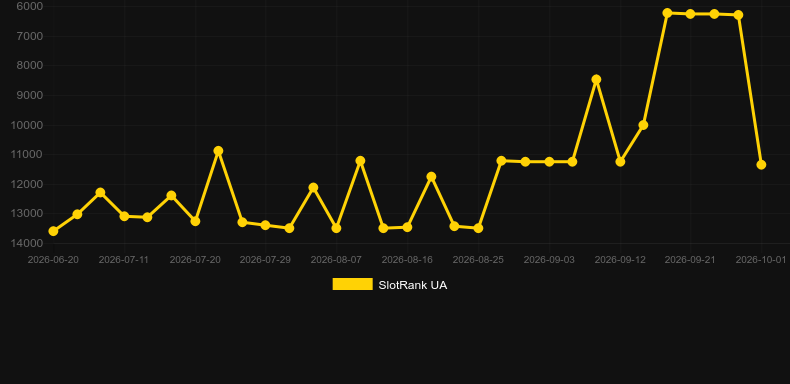Click the 2026-08-07 x-axis date label

[336, 260]
